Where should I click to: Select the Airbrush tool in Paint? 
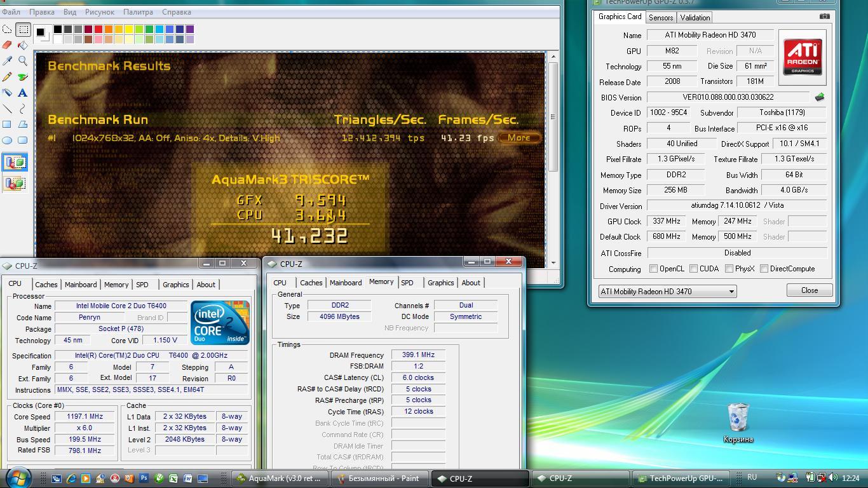click(x=7, y=93)
